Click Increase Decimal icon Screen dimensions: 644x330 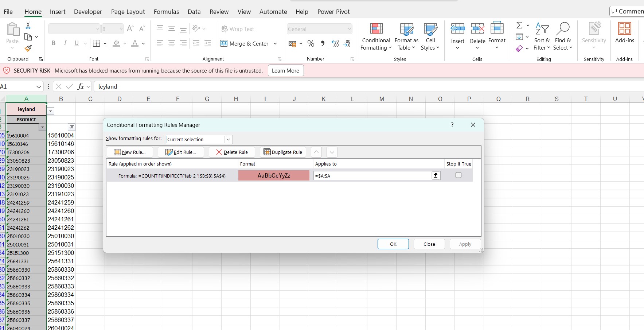[335, 43]
